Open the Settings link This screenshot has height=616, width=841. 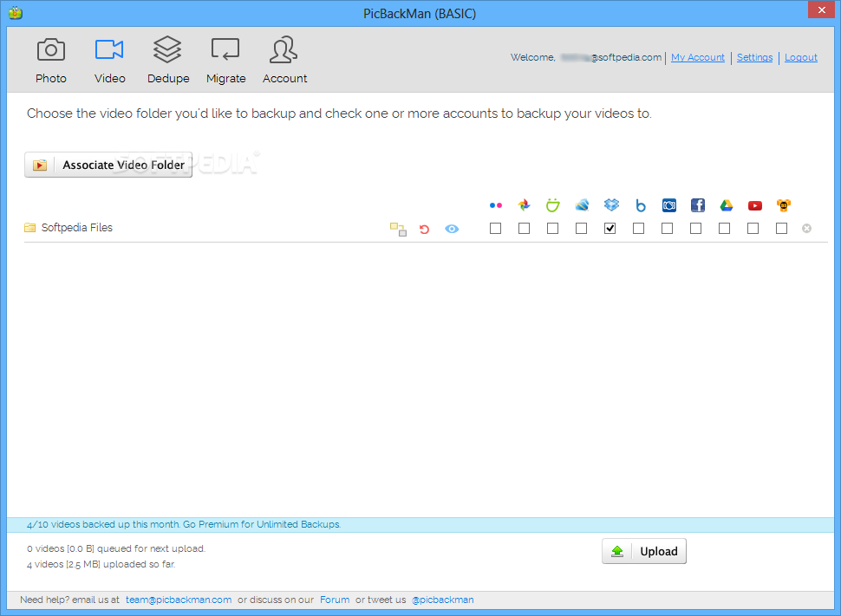[754, 57]
